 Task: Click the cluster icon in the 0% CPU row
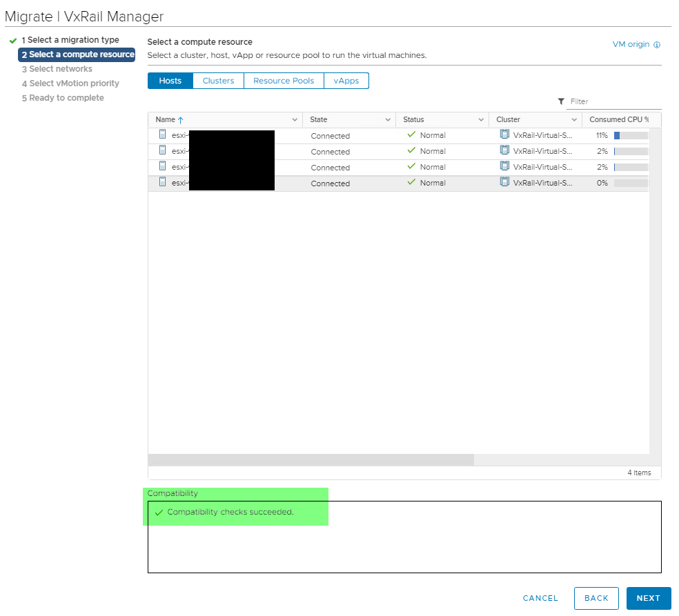click(504, 182)
